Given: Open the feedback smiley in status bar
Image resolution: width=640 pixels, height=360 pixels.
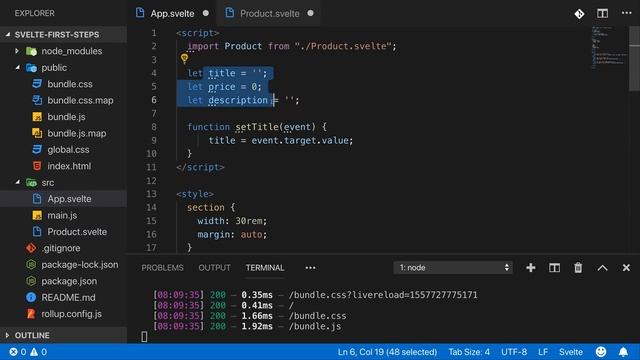Looking at the screenshot, I should pyautogui.click(x=601, y=351).
